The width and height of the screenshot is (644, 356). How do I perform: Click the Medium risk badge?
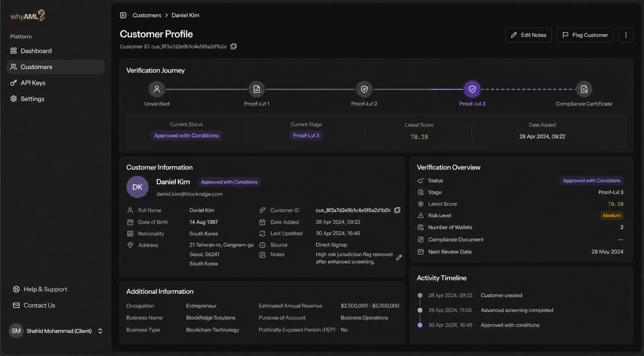pos(612,216)
